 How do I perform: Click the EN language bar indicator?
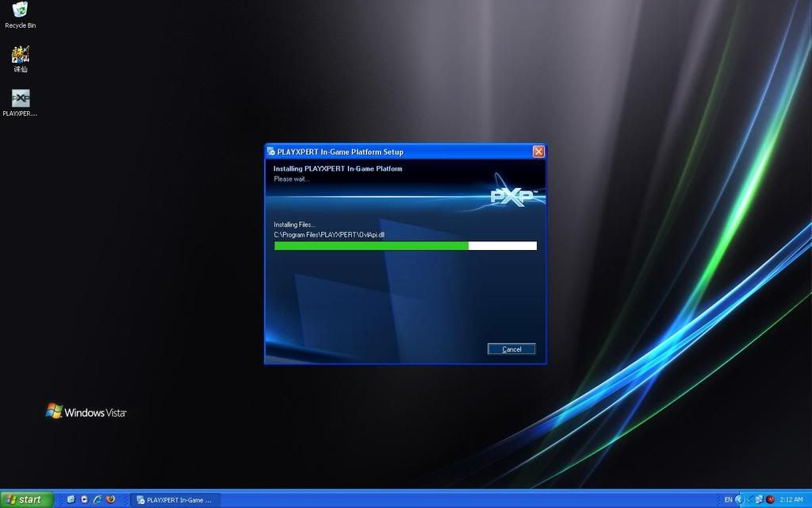tap(728, 500)
